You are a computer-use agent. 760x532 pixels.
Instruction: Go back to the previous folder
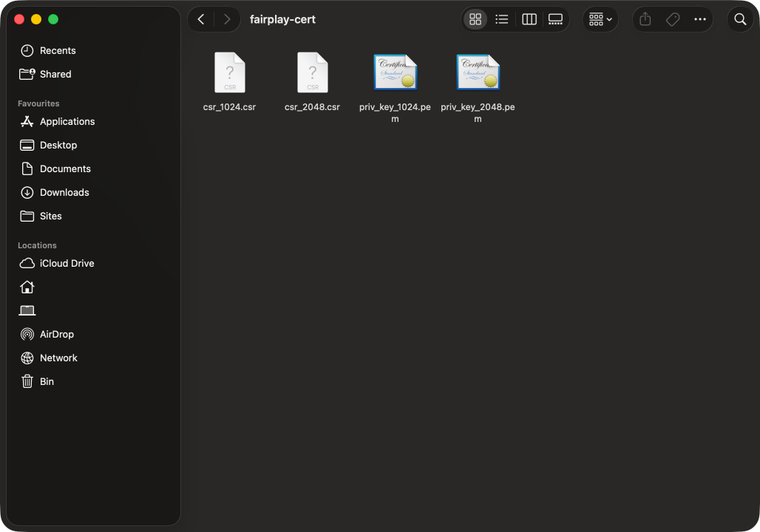point(201,19)
